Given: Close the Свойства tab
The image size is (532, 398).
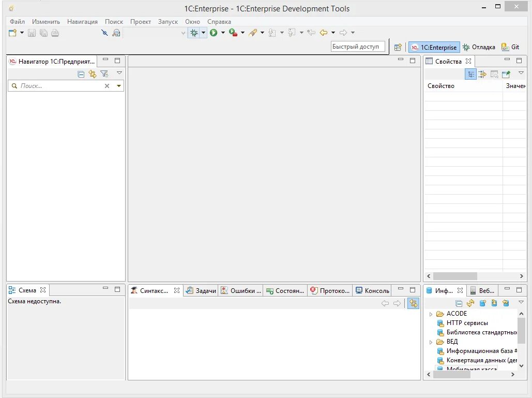Looking at the screenshot, I should coord(468,61).
